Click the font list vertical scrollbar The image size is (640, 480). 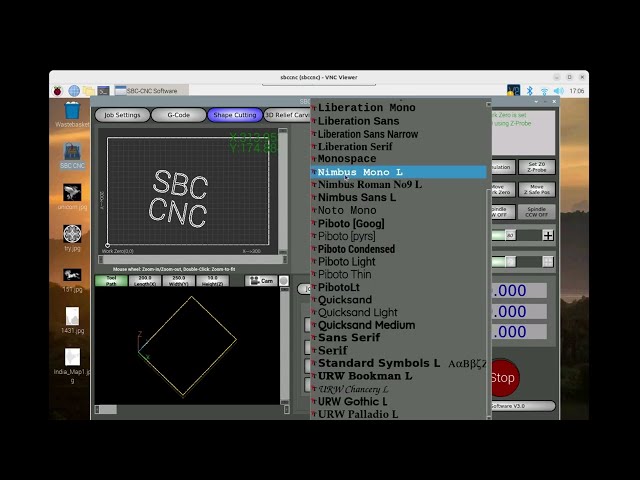pos(489,260)
